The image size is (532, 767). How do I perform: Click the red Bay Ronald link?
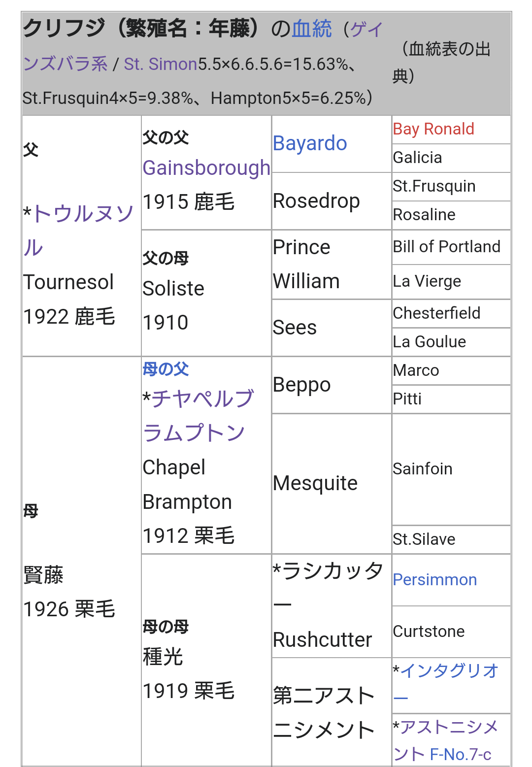point(433,129)
